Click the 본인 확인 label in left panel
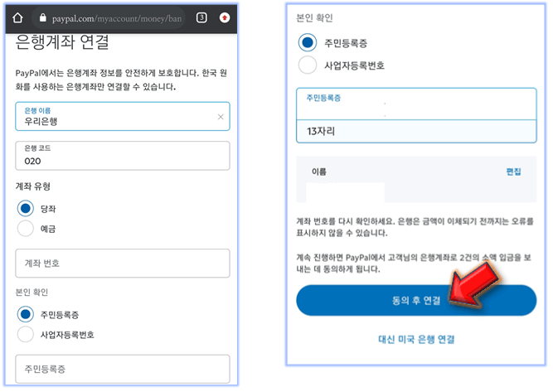 click(32, 293)
